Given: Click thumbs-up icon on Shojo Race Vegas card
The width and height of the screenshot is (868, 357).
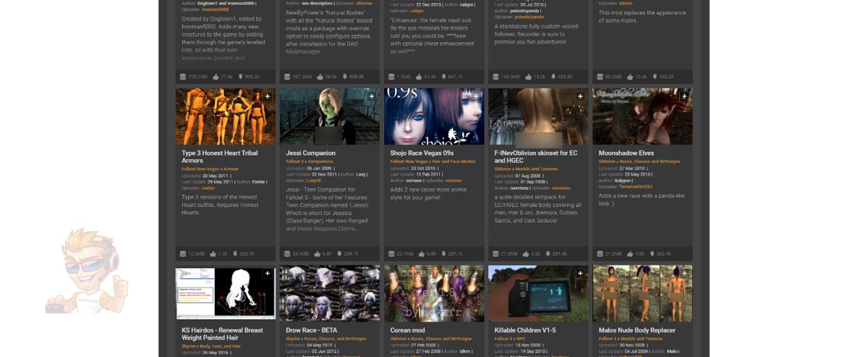Looking at the screenshot, I should [422, 253].
